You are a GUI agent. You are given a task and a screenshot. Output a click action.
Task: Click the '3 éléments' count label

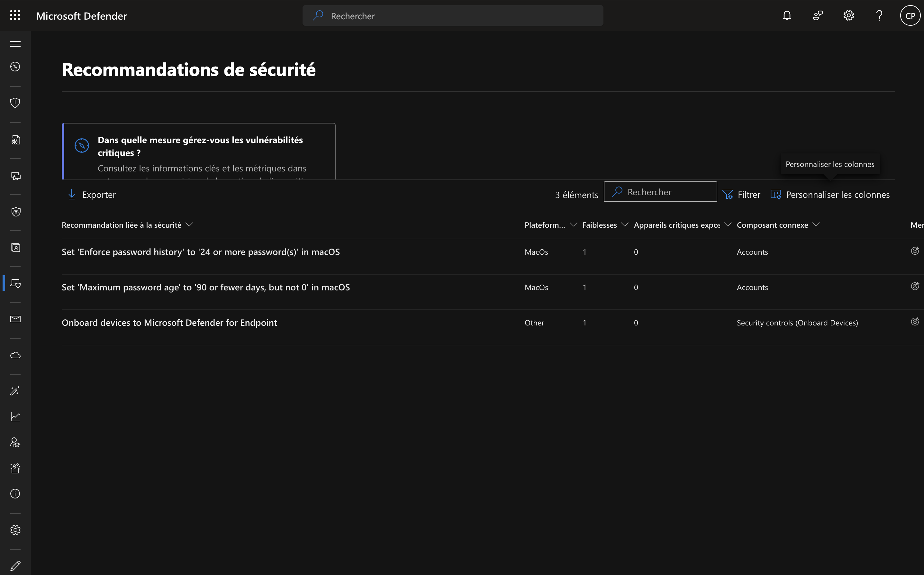576,195
